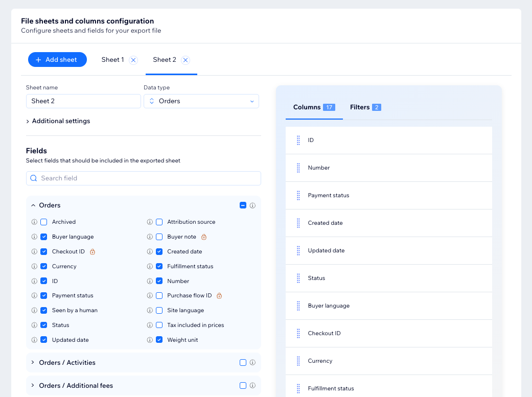
Task: Select all Orders / Additional fees checkbox
Action: click(243, 385)
